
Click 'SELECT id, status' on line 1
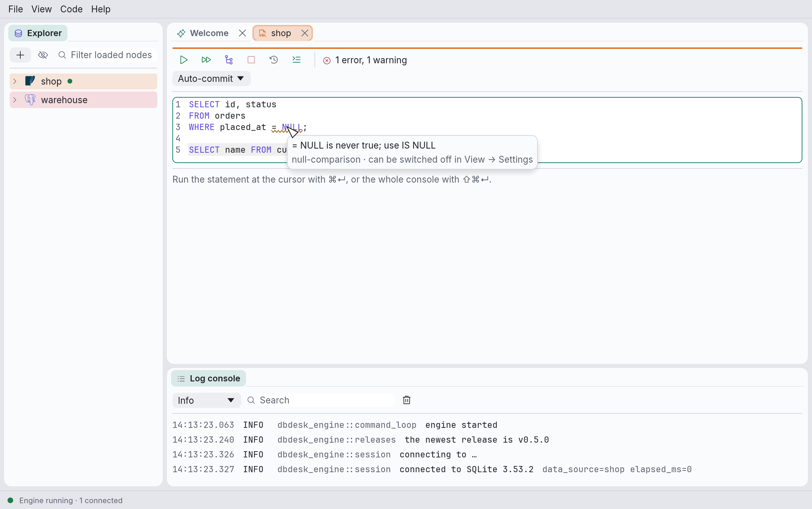click(x=233, y=105)
